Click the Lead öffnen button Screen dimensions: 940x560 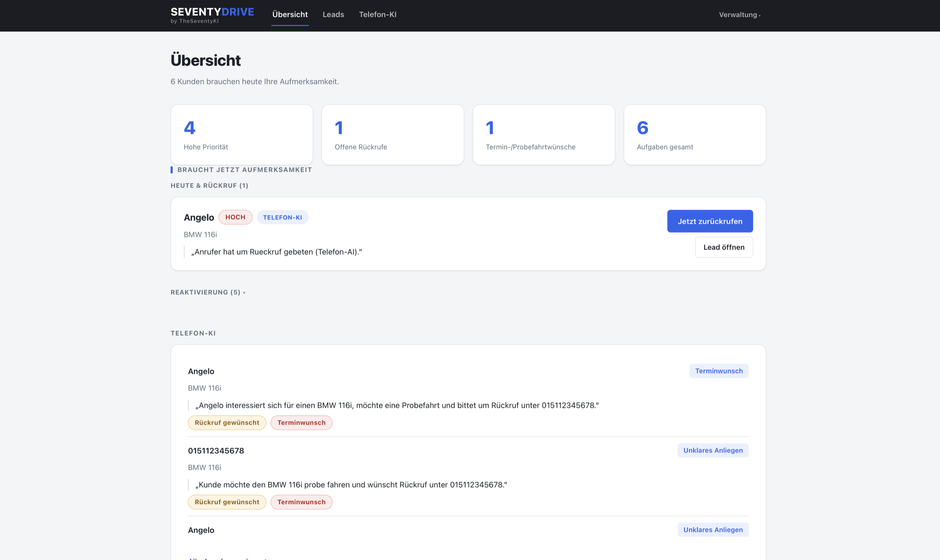[x=724, y=247]
